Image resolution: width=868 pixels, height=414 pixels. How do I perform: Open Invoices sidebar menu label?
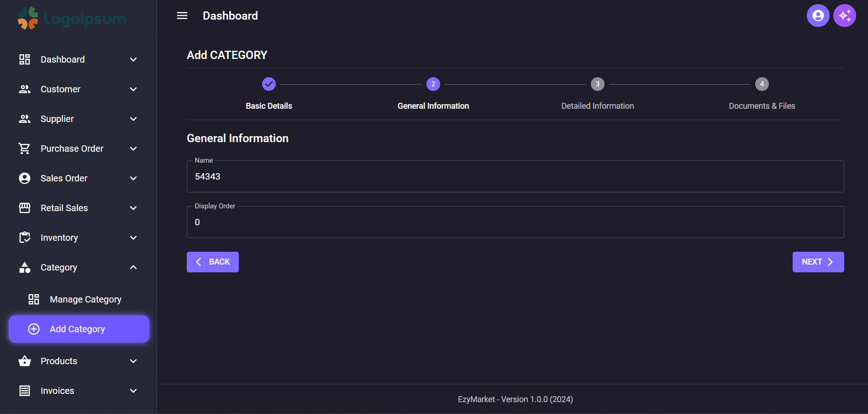[57, 391]
